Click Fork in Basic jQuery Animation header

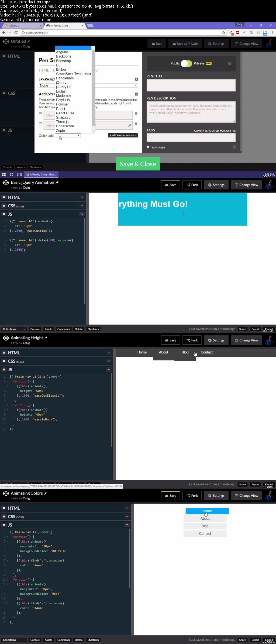tap(192, 185)
